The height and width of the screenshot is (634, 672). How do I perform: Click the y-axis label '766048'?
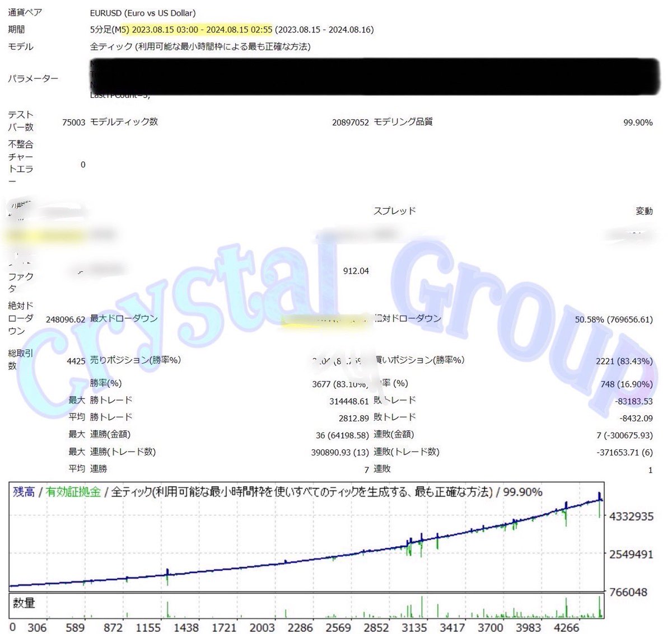(x=628, y=592)
